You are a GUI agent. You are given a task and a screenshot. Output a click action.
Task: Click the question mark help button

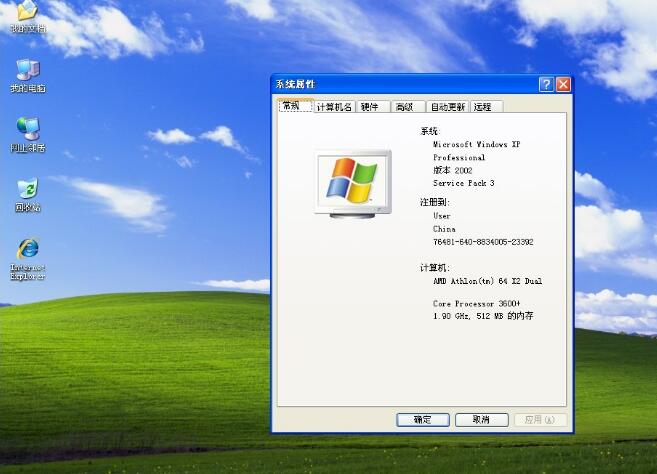(x=546, y=85)
